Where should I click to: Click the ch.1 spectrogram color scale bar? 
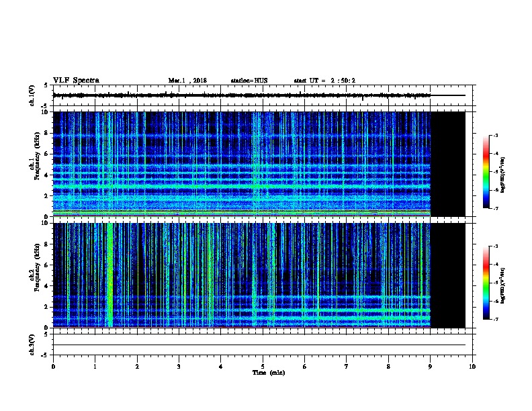[x=486, y=172]
